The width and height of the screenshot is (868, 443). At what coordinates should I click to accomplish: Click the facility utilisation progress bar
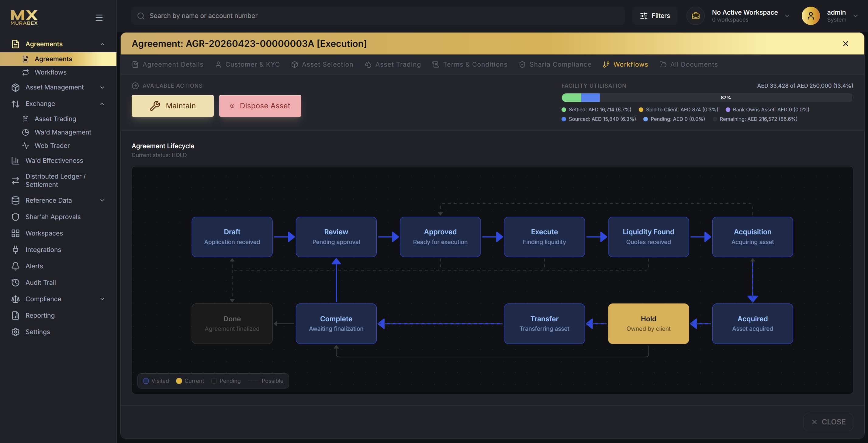(x=707, y=98)
